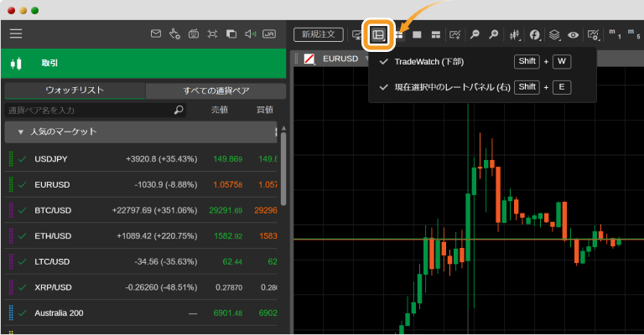Open chart settings checkmark icon
The width and height of the screenshot is (644, 335).
[594, 35]
